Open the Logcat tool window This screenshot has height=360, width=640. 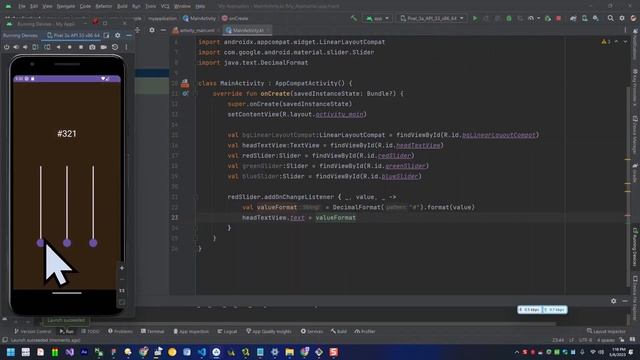[227, 331]
